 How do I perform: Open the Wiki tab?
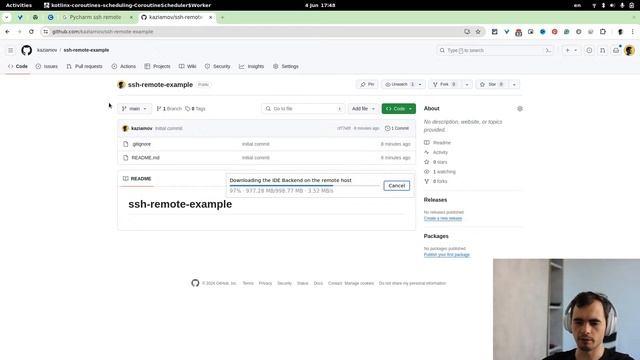188,66
